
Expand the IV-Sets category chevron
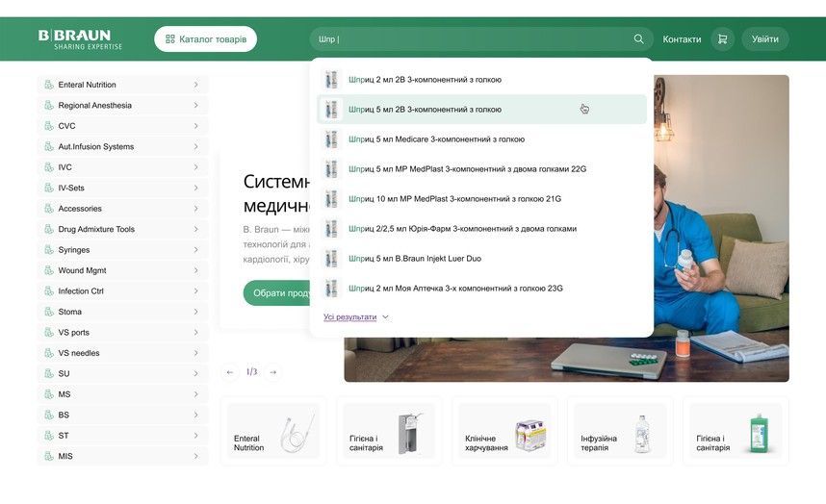click(195, 188)
